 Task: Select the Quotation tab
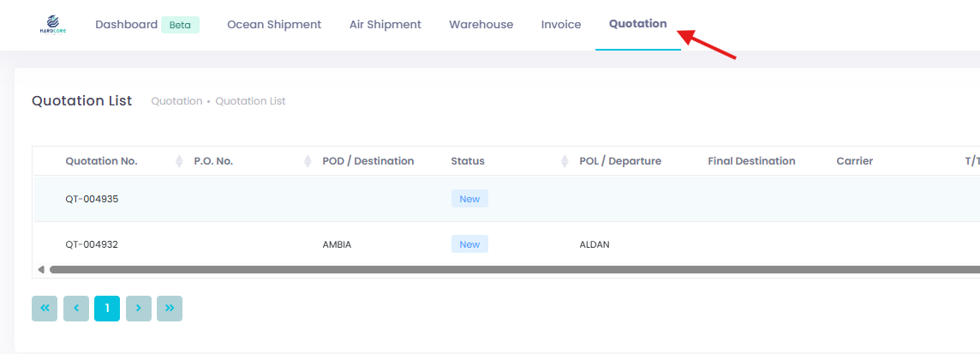pos(637,24)
